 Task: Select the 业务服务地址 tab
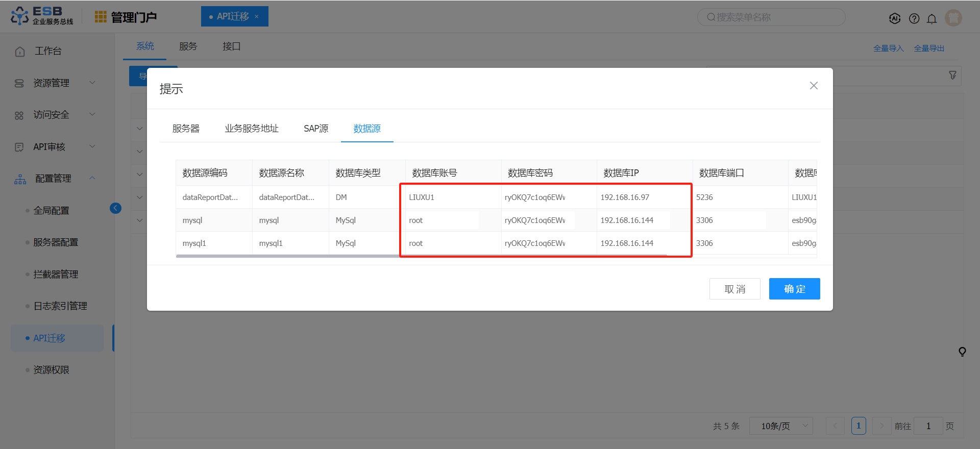pos(252,129)
